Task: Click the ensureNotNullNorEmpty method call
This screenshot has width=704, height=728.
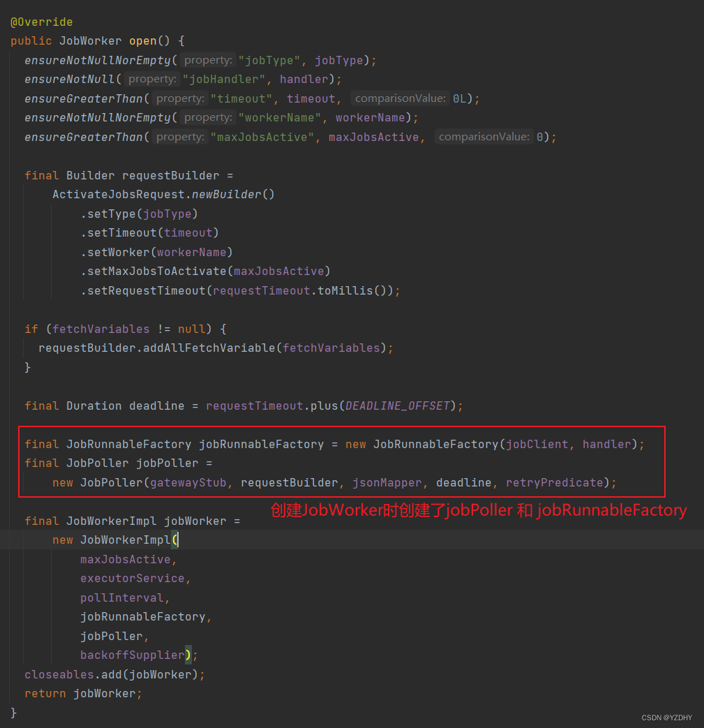Action: 98,60
